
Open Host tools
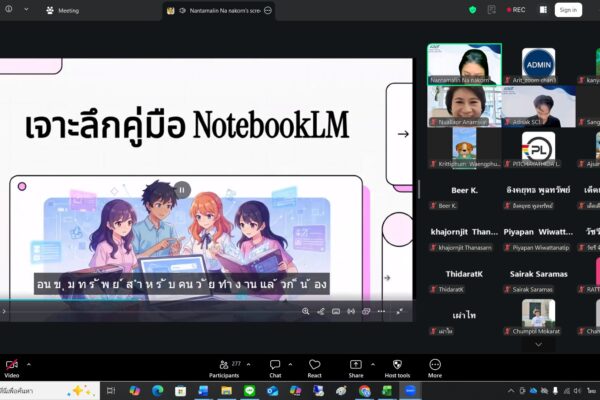pyautogui.click(x=397, y=368)
